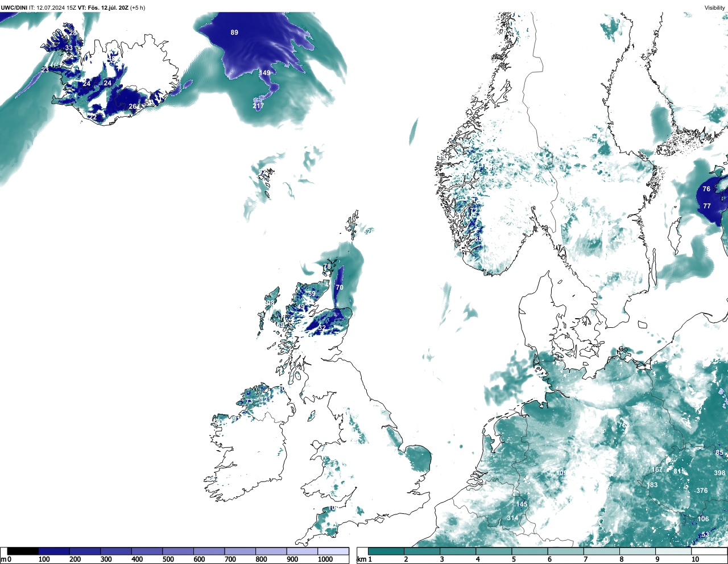
Task: Click the value 145 near Luxembourg
Action: (522, 504)
